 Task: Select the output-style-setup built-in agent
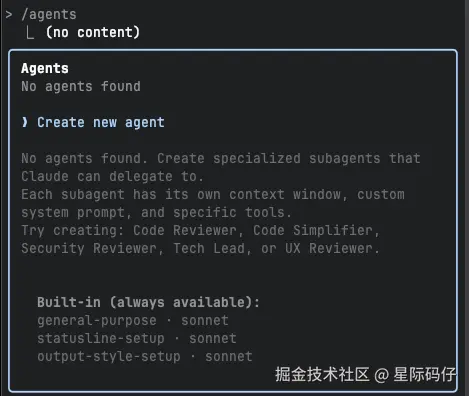point(109,357)
